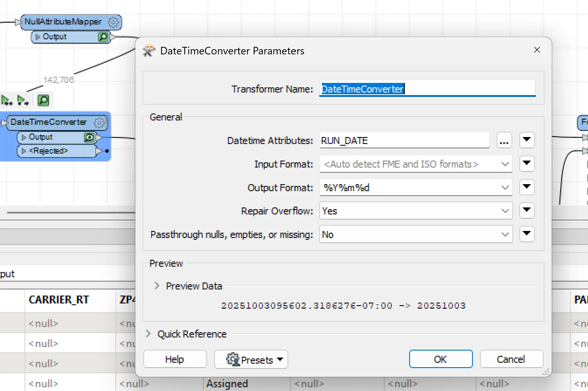The image size is (588, 391).
Task: Expand Quick Reference section
Action: pyautogui.click(x=148, y=334)
